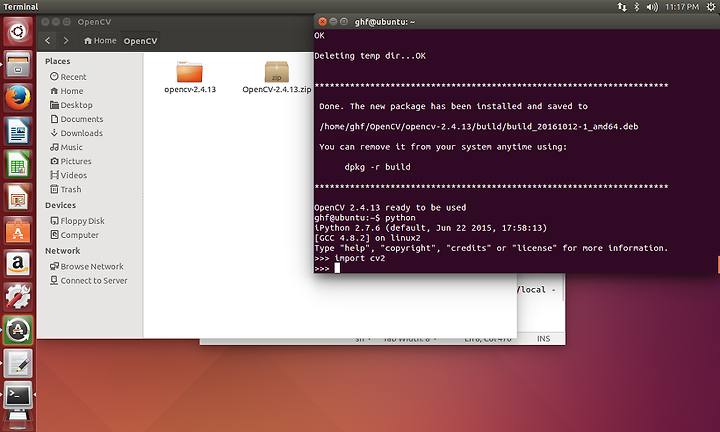720x432 pixels.
Task: Open Software Updater from the launcher
Action: click(18, 330)
